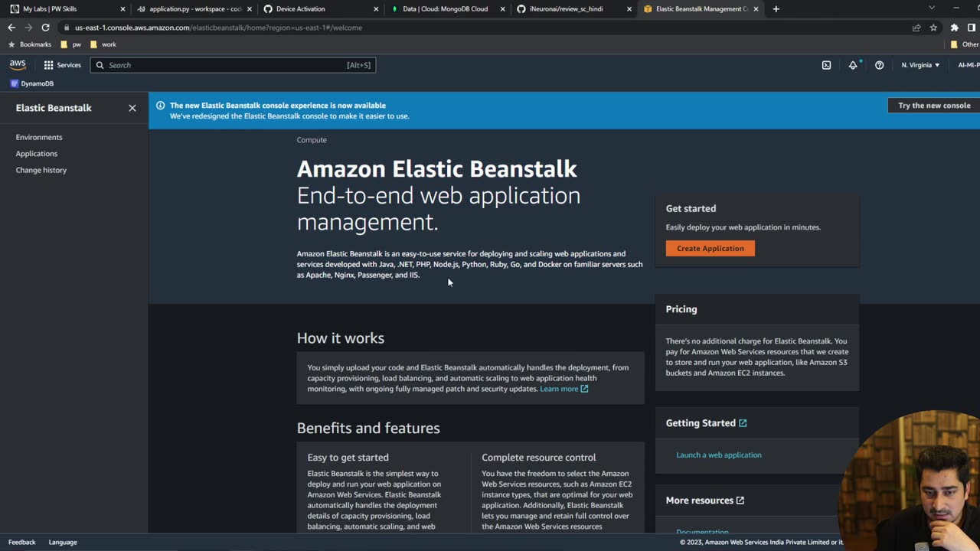Click the Compute breadcrumb label

312,140
